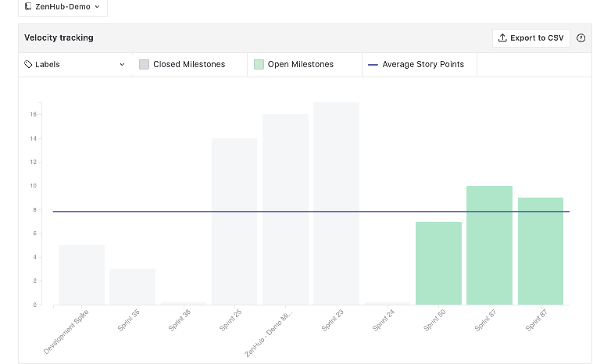This screenshot has height=364, width=593.
Task: Expand the ZenHub-Demo repository selector chevron
Action: 97,7
